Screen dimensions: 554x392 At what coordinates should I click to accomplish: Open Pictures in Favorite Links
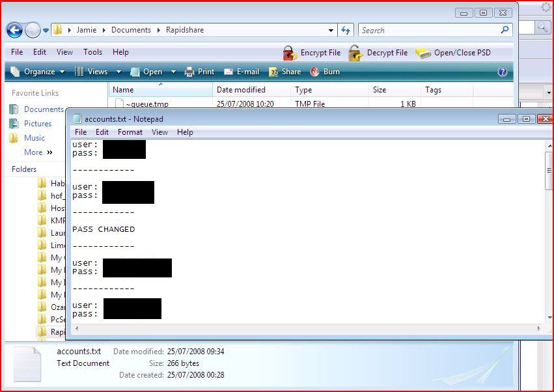click(x=38, y=124)
